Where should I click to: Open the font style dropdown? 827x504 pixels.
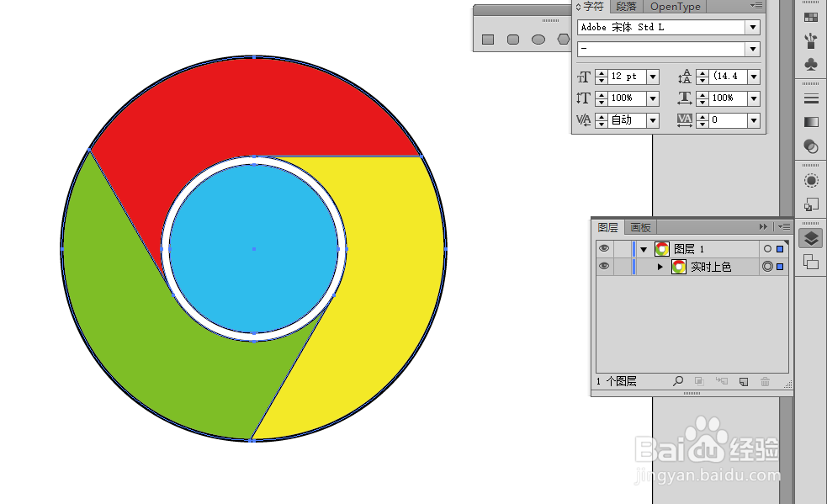coord(753,49)
